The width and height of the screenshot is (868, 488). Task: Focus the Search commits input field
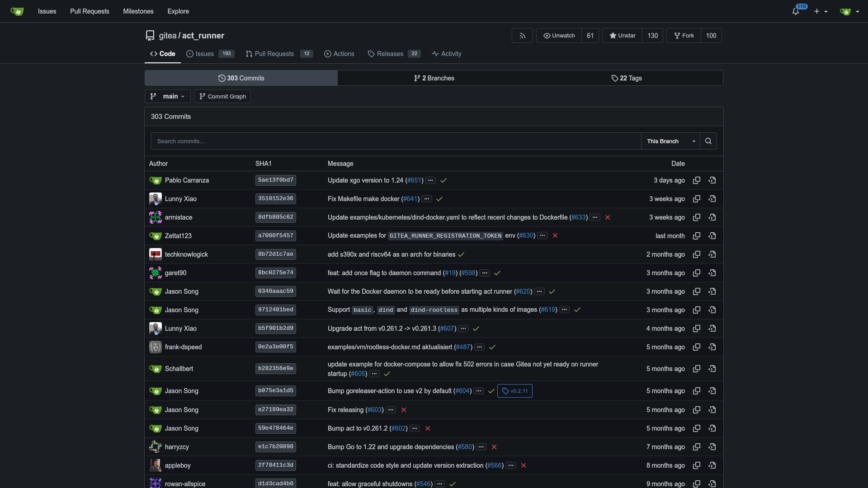396,141
